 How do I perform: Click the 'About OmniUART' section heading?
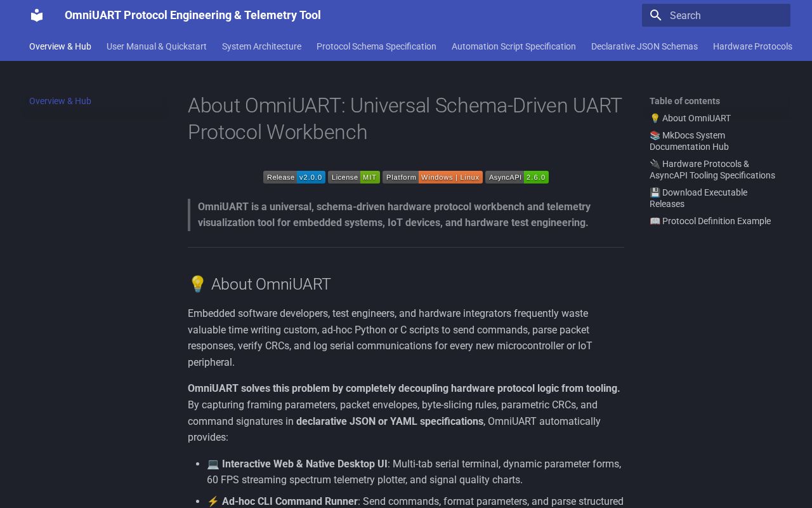(x=259, y=284)
